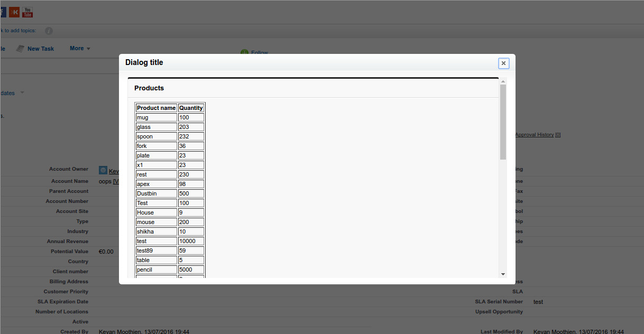Open the Kevan Moothien record link
This screenshot has width=644, height=334.
tap(113, 170)
